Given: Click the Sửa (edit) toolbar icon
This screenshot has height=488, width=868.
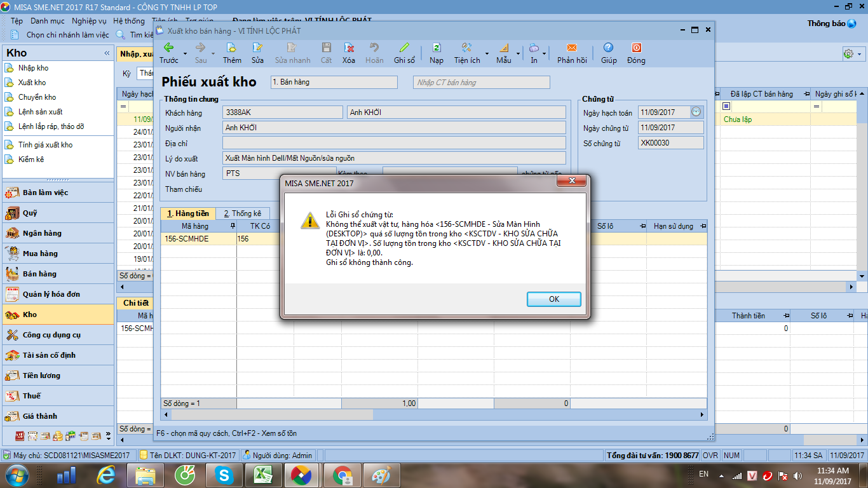Looking at the screenshot, I should click(257, 48).
